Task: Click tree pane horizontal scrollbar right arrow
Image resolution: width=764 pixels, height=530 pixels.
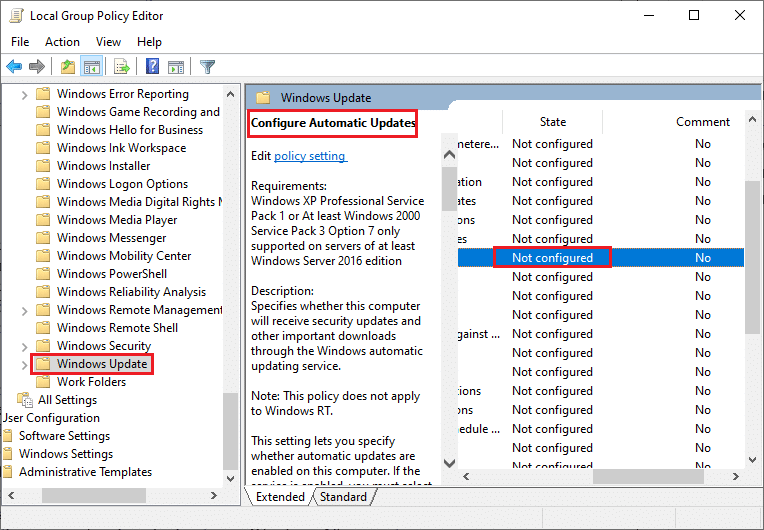Action: click(213, 495)
